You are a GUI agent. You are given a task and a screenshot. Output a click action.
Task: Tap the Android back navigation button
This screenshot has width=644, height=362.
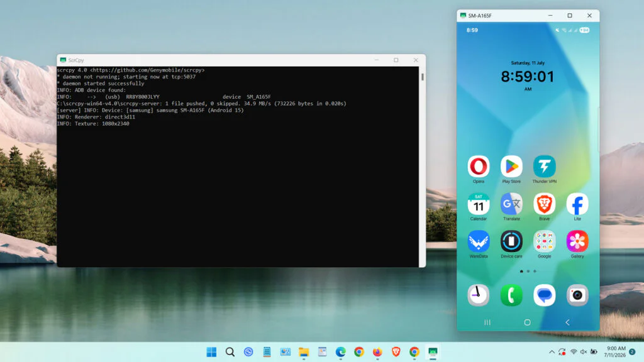[568, 322]
